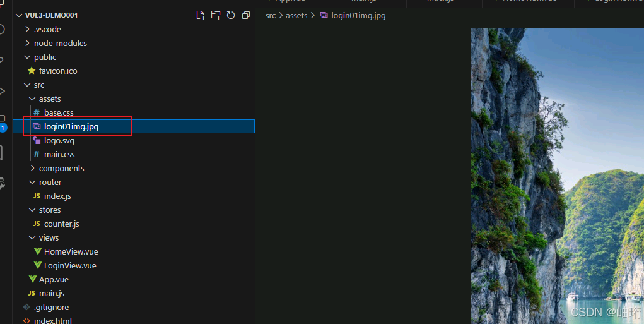Click the image icon beside login01img.jpg in tree

pos(37,127)
